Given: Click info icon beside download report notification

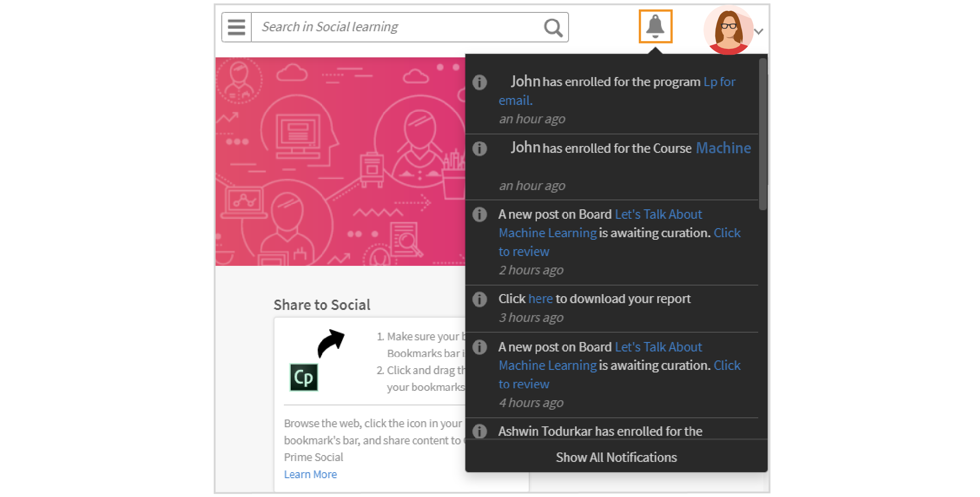Looking at the screenshot, I should [480, 299].
